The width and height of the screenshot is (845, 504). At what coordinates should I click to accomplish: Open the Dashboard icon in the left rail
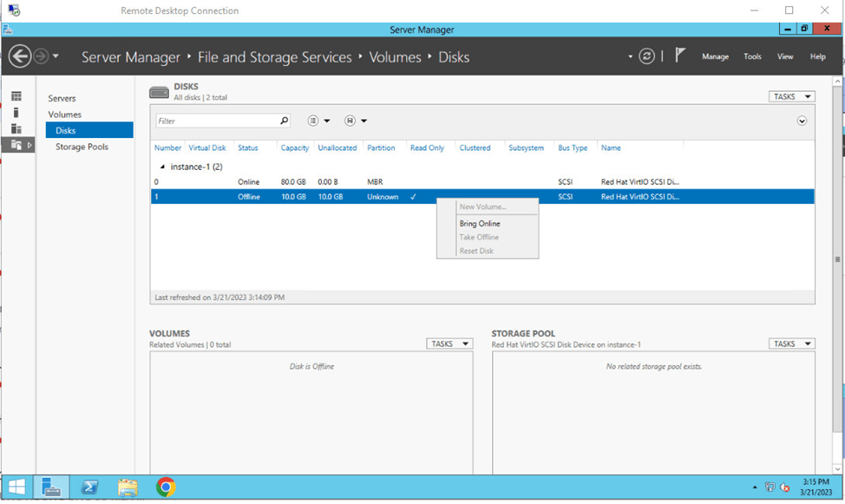16,96
